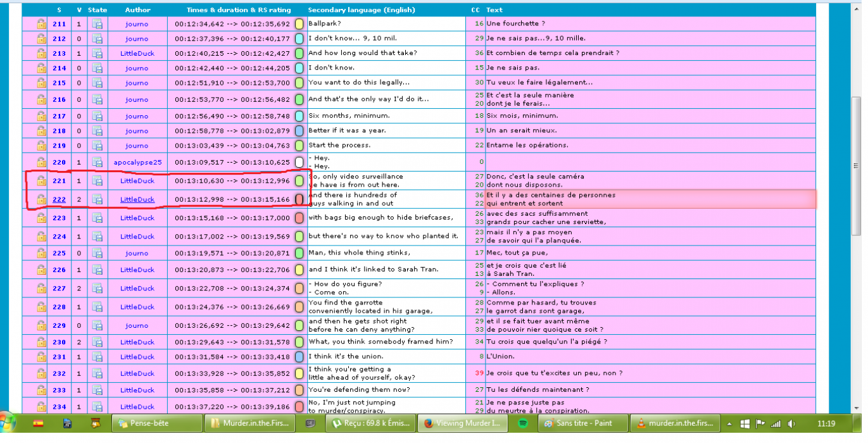Open the Spotify icon in the taskbar
Screen dimensions: 868x443
pyautogui.click(x=523, y=423)
